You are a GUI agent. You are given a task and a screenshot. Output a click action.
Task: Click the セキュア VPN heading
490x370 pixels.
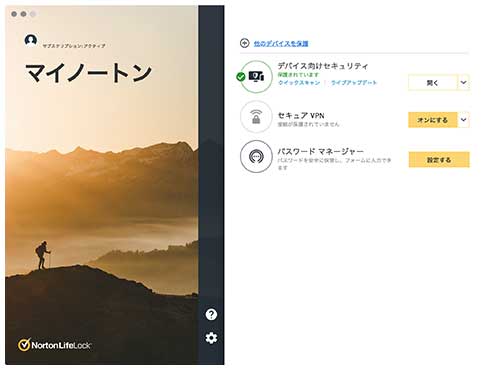point(301,115)
